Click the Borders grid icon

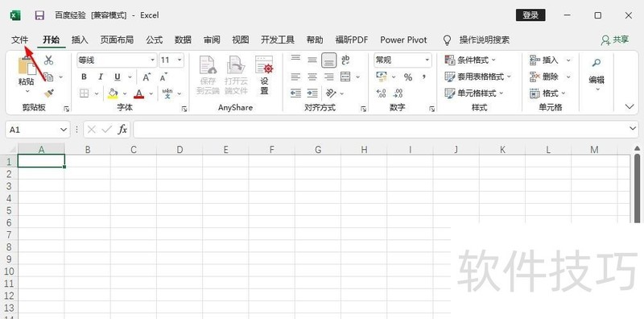coord(85,93)
